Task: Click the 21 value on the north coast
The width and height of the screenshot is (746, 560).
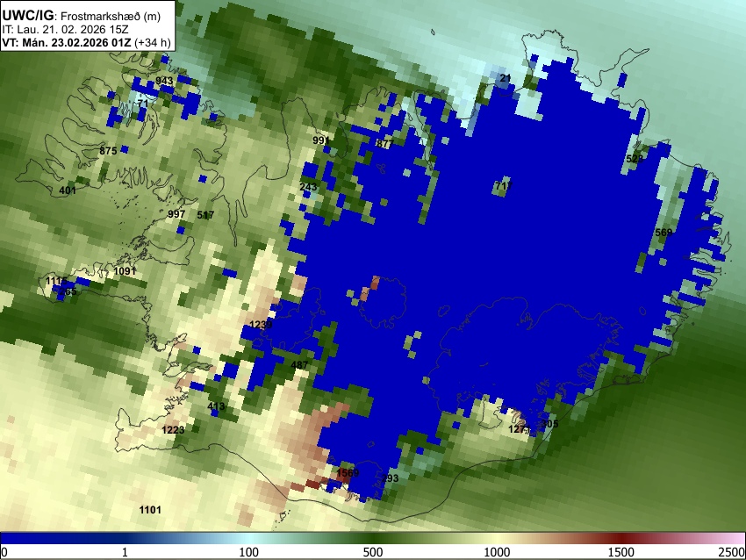Action: pyautogui.click(x=506, y=78)
